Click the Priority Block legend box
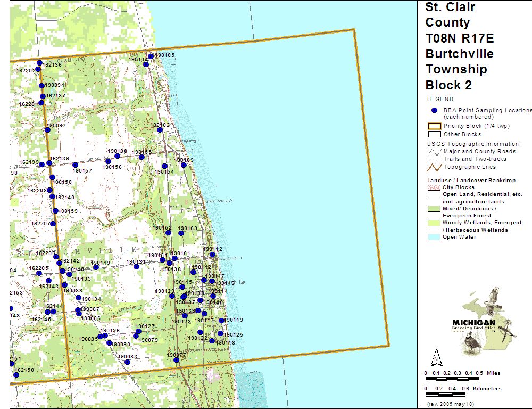This screenshot has width=532, height=409. [x=434, y=126]
